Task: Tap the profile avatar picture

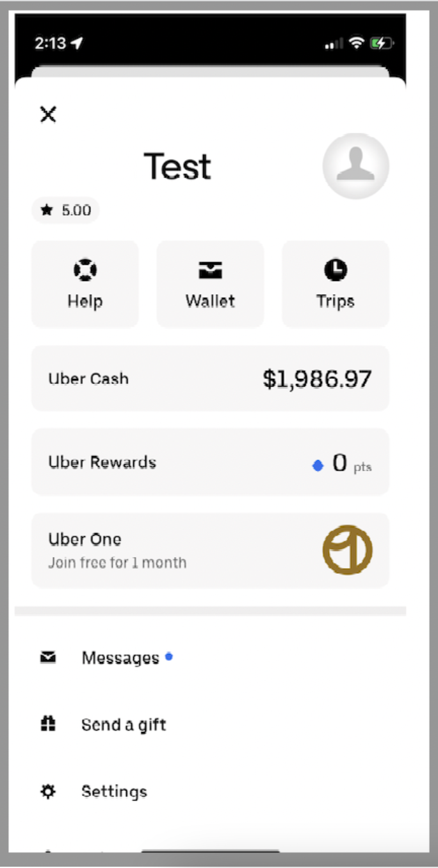Action: [355, 166]
